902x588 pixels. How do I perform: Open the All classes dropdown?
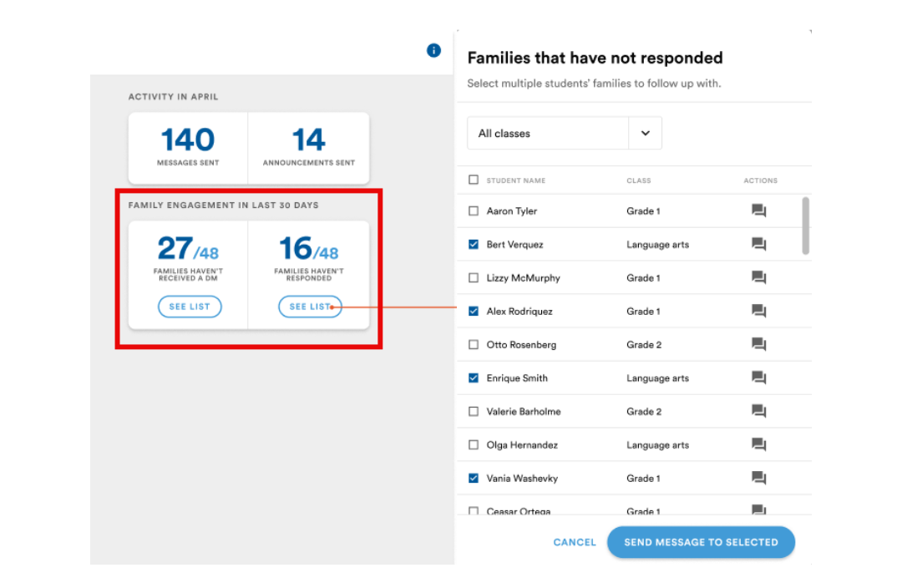(x=551, y=133)
